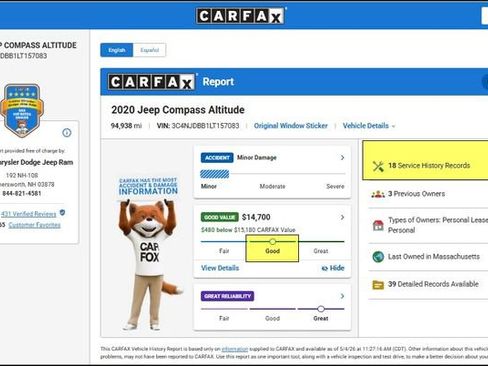Click the information link in disclaimer text
The height and width of the screenshot is (366, 488).
[235, 349]
